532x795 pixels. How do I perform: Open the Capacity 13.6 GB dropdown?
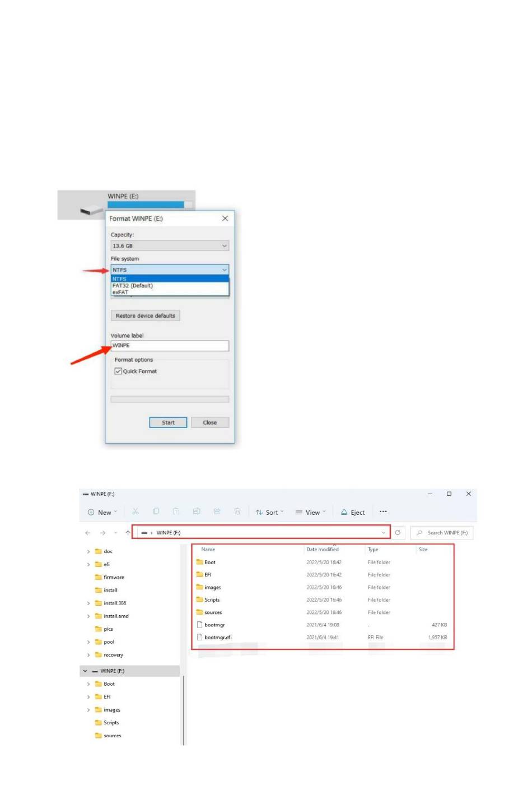[170, 246]
